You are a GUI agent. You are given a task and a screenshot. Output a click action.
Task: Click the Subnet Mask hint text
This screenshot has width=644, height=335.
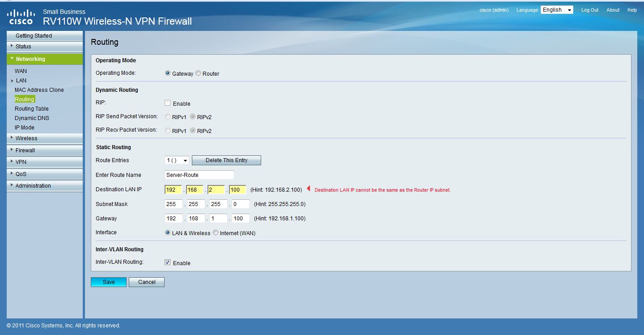click(280, 204)
